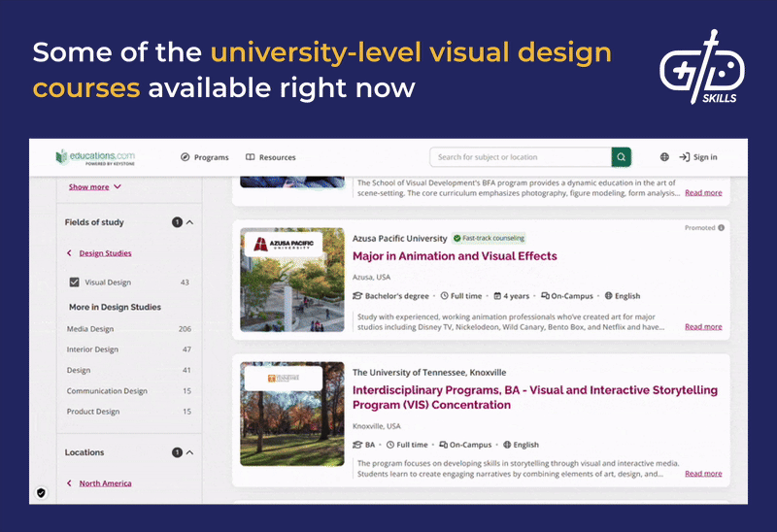This screenshot has height=532, width=777.
Task: Click the compass icon beside Programs
Action: [185, 157]
